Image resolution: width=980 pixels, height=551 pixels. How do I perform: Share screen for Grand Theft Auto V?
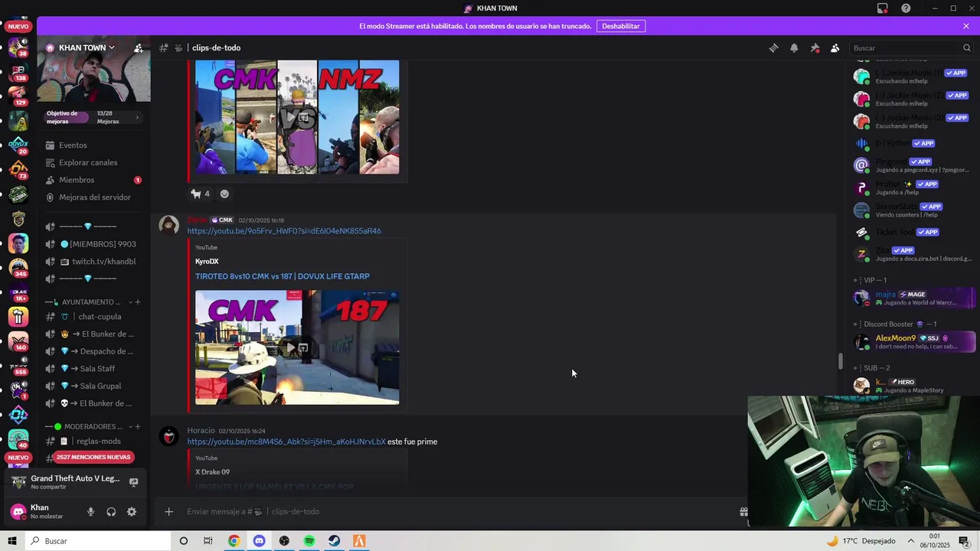click(x=133, y=482)
